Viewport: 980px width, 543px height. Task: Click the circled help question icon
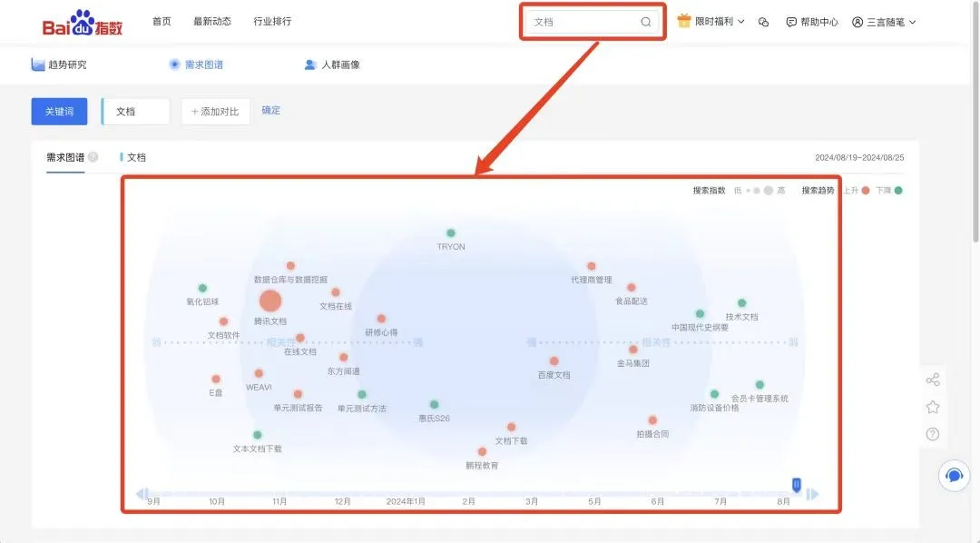933,433
